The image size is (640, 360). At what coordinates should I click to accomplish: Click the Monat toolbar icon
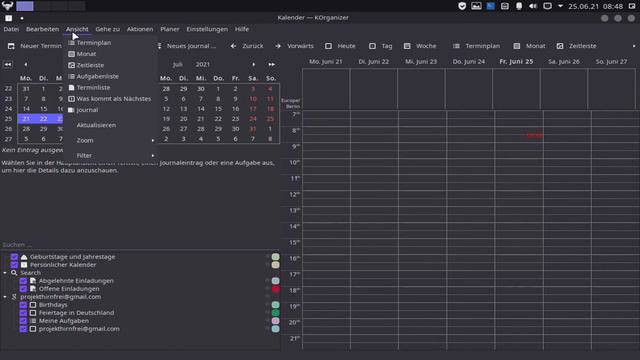coord(517,46)
